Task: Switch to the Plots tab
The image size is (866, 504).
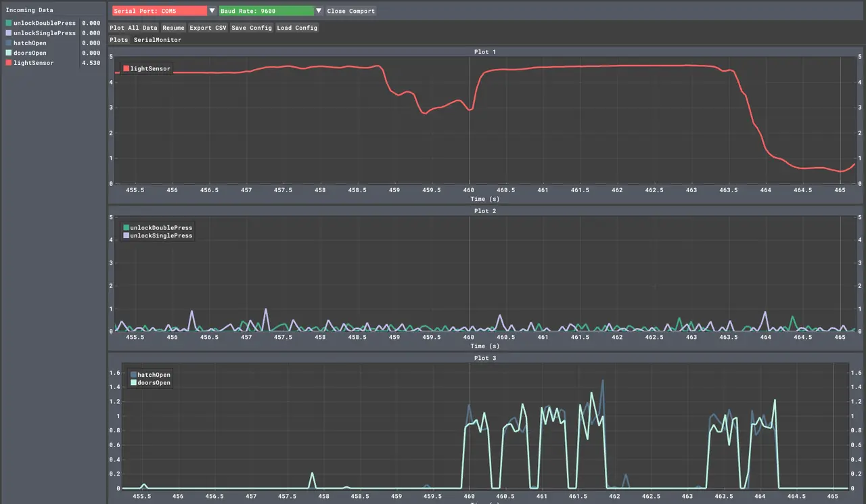Action: pos(119,40)
